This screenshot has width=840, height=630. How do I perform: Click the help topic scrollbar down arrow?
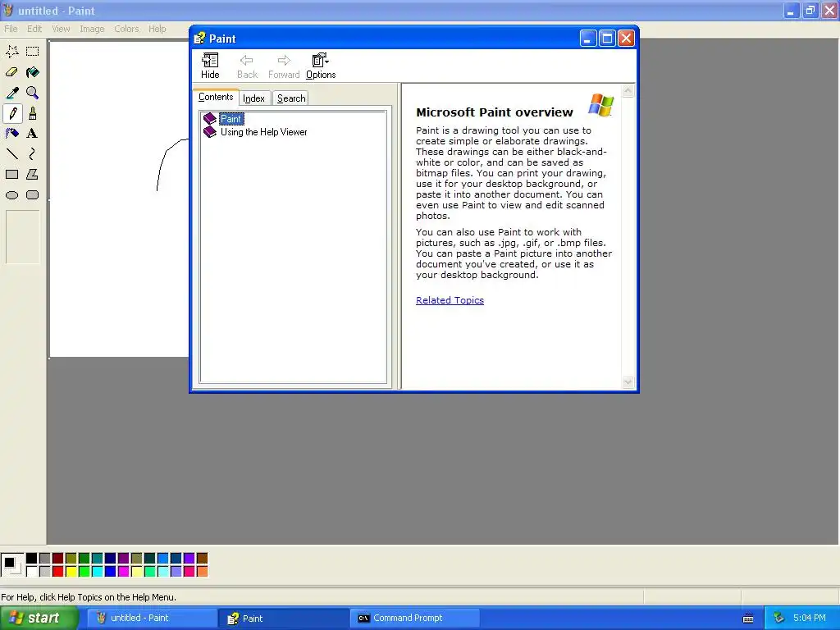pos(628,382)
